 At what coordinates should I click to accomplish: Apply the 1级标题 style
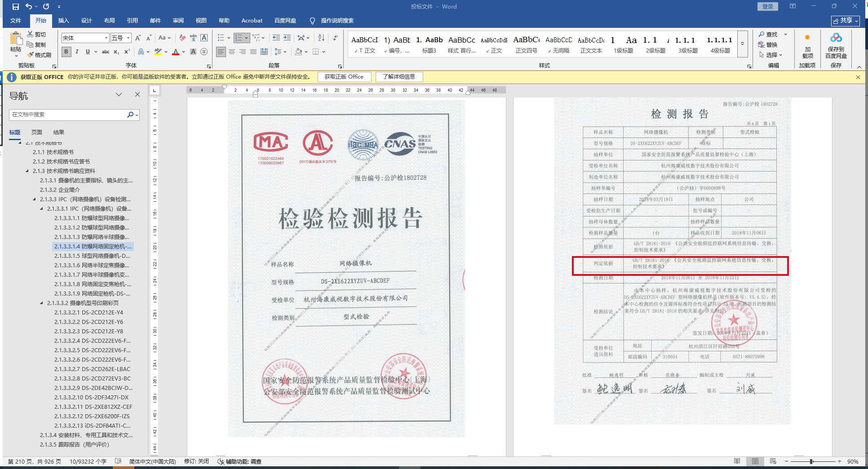[x=624, y=44]
